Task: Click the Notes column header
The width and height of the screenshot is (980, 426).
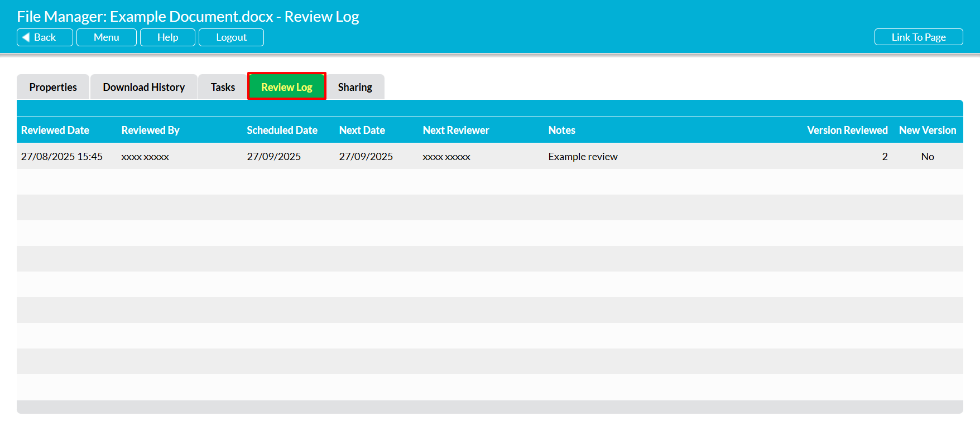Action: click(561, 130)
